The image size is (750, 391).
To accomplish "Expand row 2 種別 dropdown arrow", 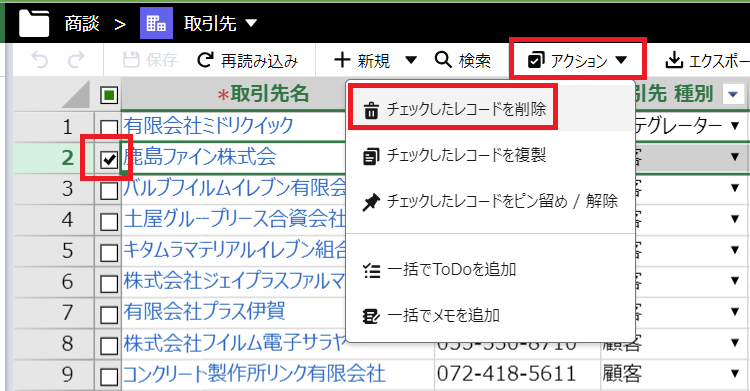I will click(x=735, y=157).
